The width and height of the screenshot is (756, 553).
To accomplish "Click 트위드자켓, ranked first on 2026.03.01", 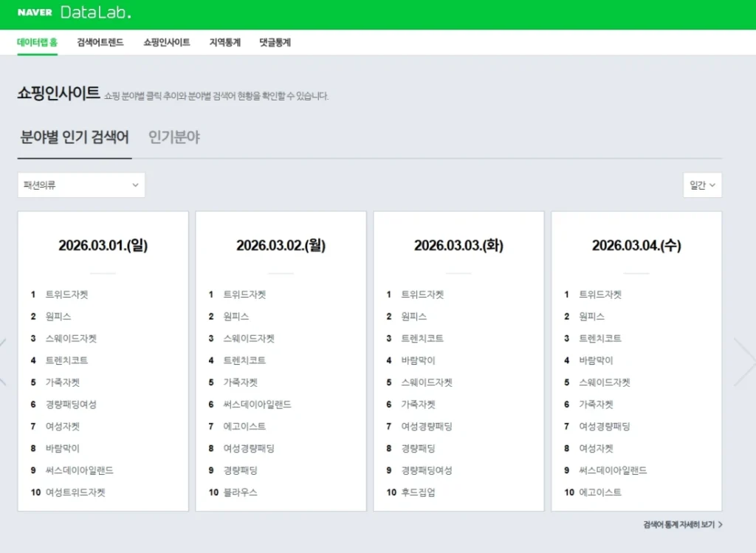I will point(66,294).
